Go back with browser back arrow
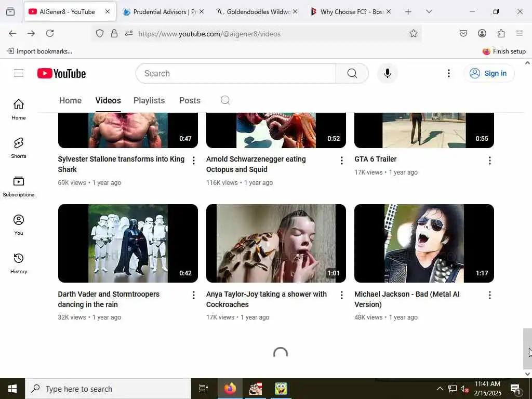This screenshot has width=532, height=399. [x=12, y=33]
